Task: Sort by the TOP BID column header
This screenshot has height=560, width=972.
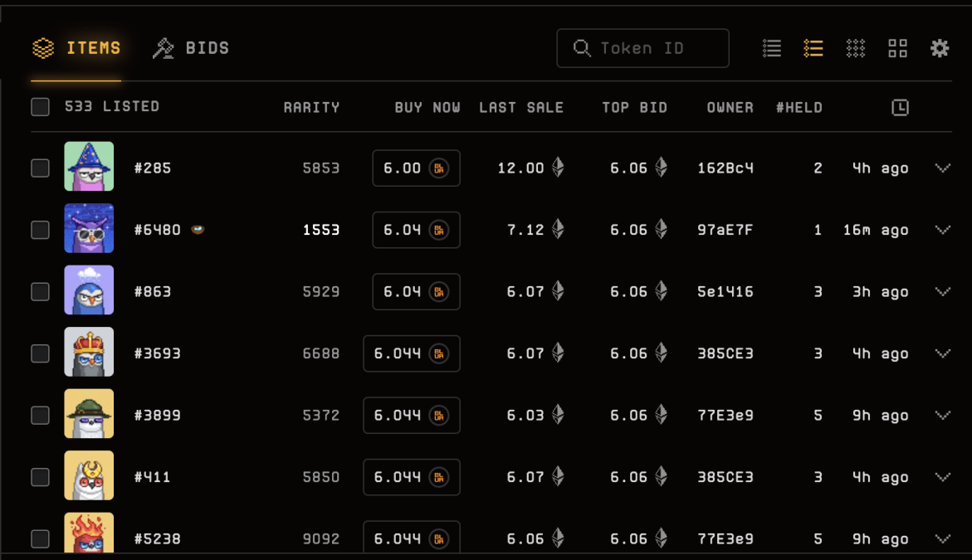Action: point(635,107)
